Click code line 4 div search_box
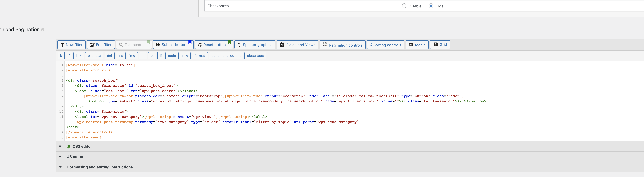Viewport: 644px width, 177px height. coord(92,80)
